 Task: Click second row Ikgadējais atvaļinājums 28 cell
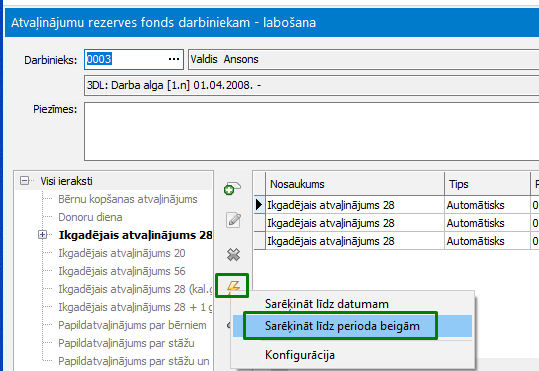click(355, 223)
